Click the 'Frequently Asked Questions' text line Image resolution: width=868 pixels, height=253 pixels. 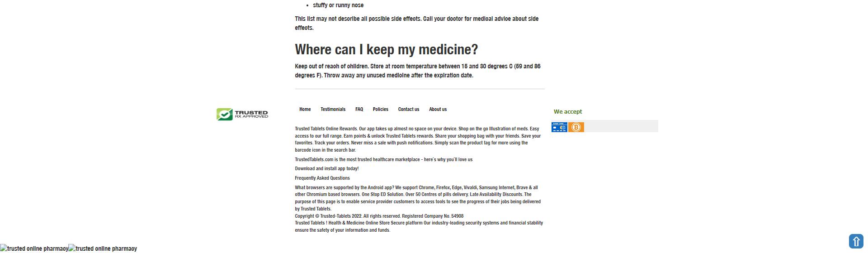pyautogui.click(x=322, y=178)
